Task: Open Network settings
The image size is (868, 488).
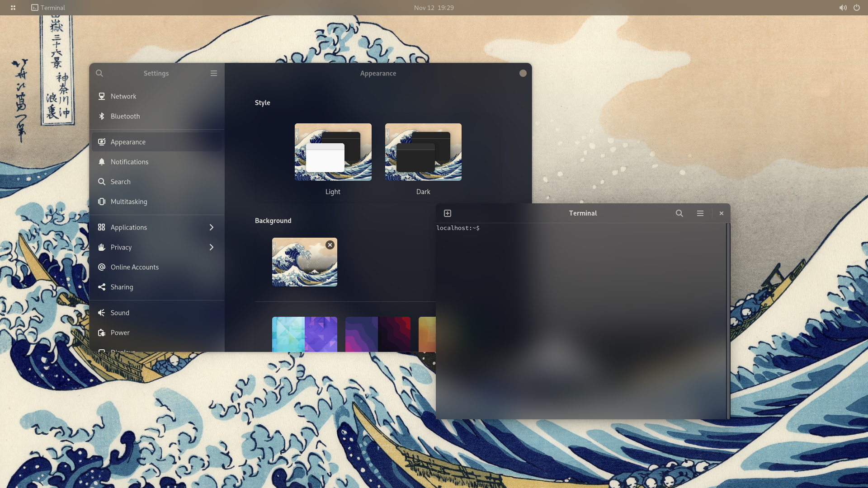Action: coord(157,96)
